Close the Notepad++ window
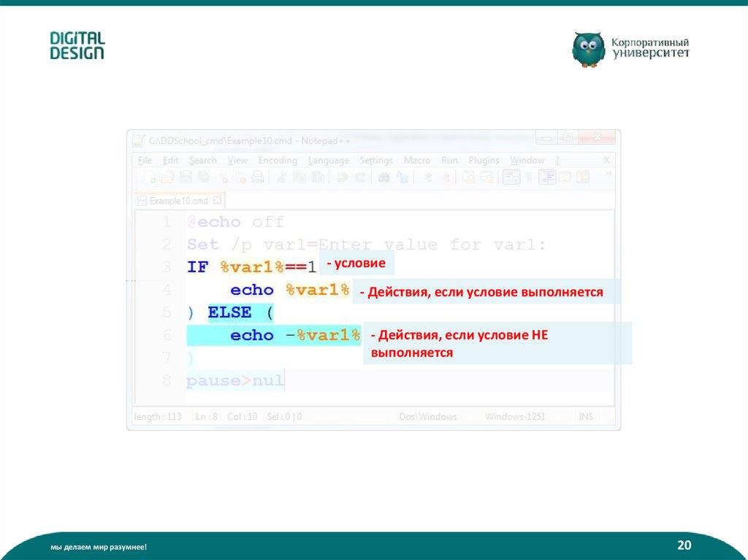This screenshot has width=748, height=560. coord(598,137)
